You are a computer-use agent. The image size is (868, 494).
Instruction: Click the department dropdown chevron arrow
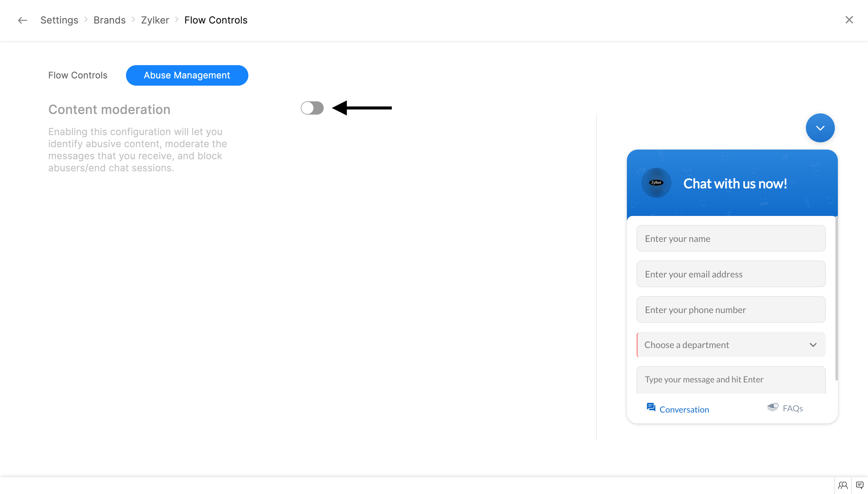point(813,345)
